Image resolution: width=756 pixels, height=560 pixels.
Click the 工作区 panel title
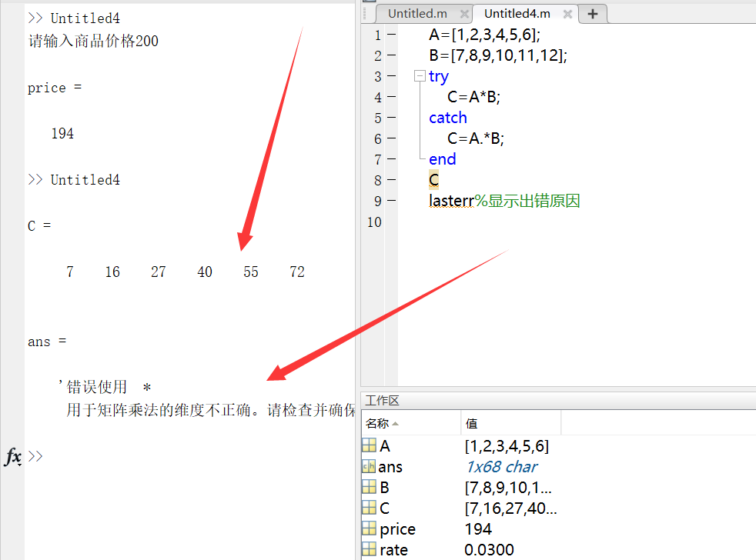tap(382, 401)
